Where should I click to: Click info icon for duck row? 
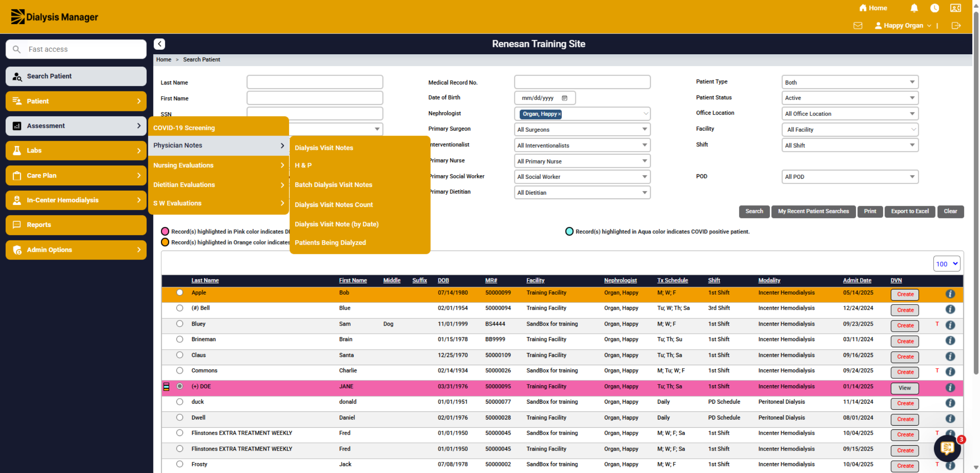951,403
